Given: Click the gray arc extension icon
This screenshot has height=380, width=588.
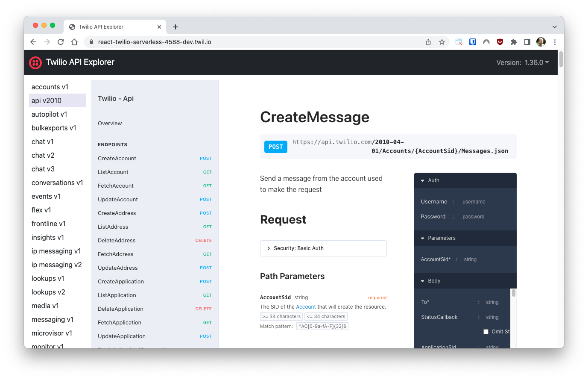Looking at the screenshot, I should coord(486,42).
